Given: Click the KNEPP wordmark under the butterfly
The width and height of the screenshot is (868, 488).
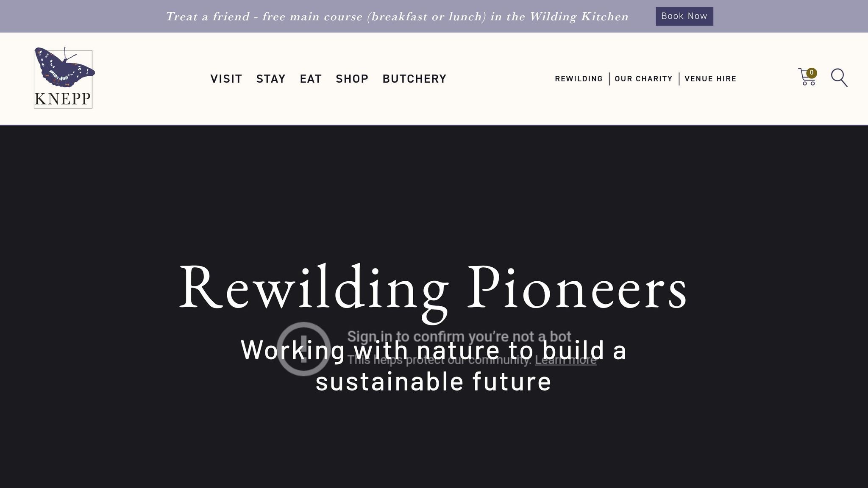Looking at the screenshot, I should tap(63, 99).
